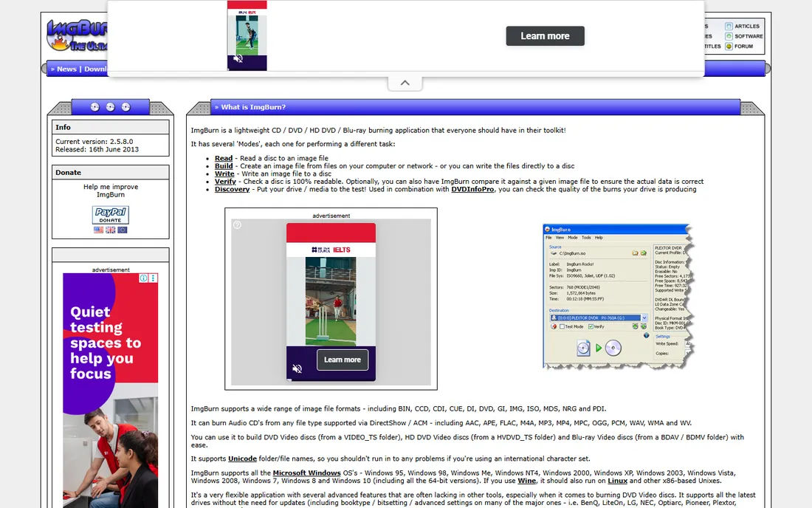Click 'Released: 16th June 2013' text
Screen dimensions: 812x508
(97, 150)
